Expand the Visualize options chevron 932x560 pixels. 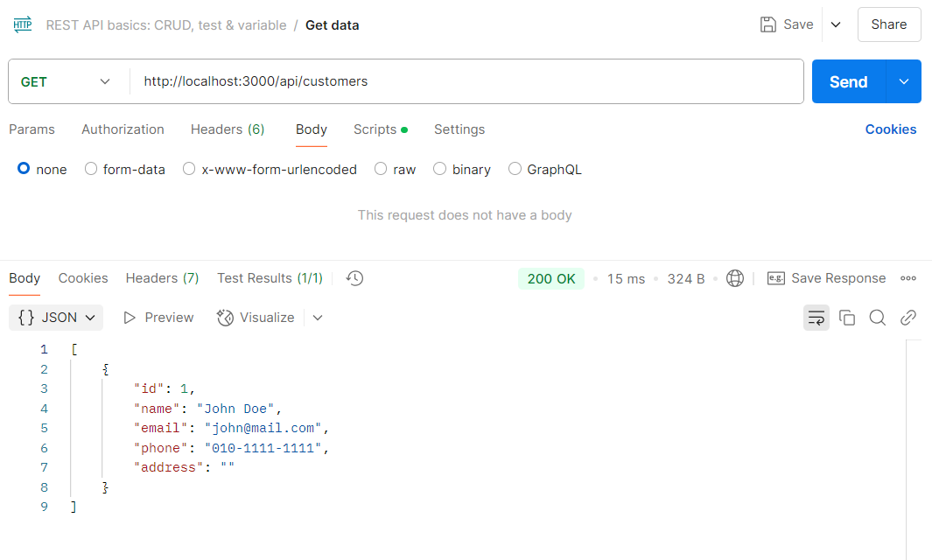318,318
